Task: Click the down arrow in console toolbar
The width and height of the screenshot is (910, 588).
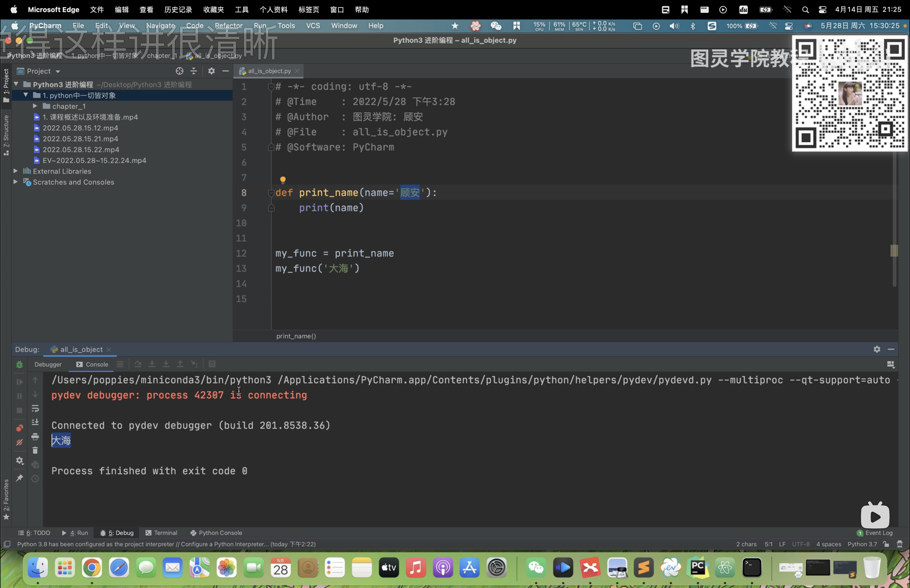Action: (35, 395)
